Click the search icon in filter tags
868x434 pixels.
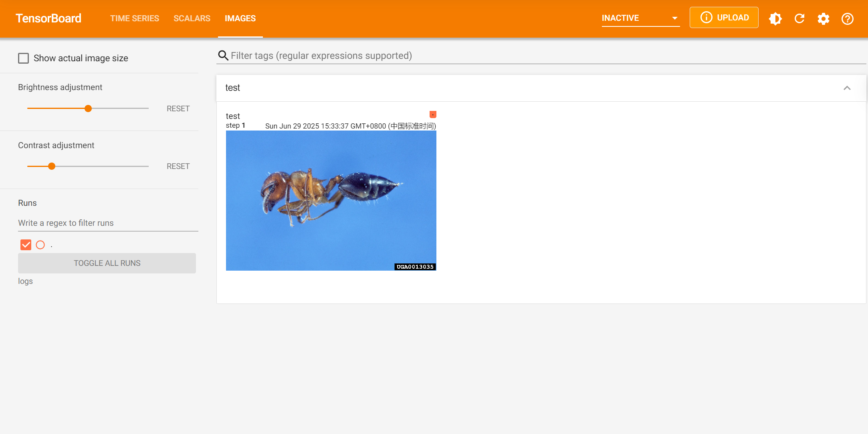[x=223, y=56]
